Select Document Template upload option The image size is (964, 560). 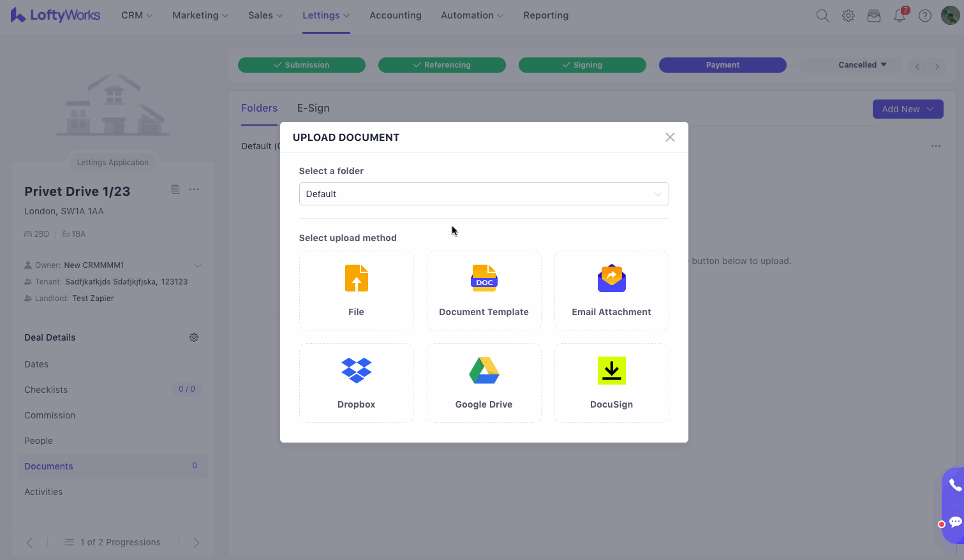pyautogui.click(x=484, y=291)
